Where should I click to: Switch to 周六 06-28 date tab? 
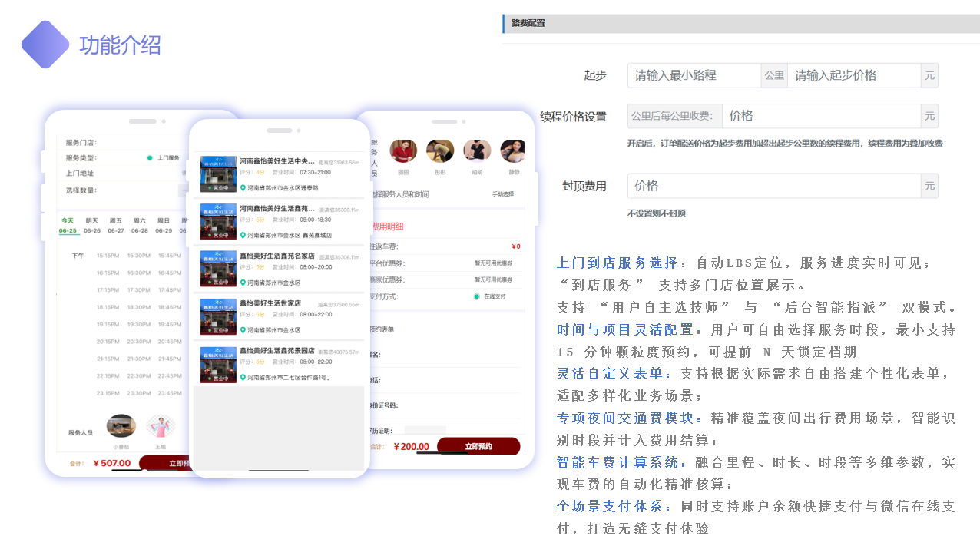point(140,226)
